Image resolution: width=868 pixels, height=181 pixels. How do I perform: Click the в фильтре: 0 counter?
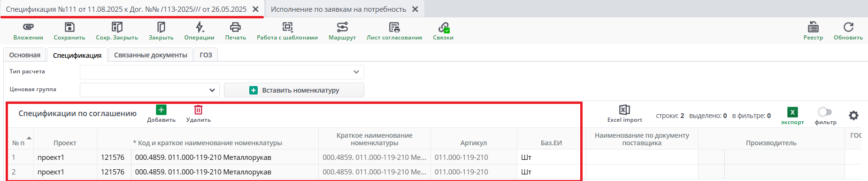(x=751, y=116)
